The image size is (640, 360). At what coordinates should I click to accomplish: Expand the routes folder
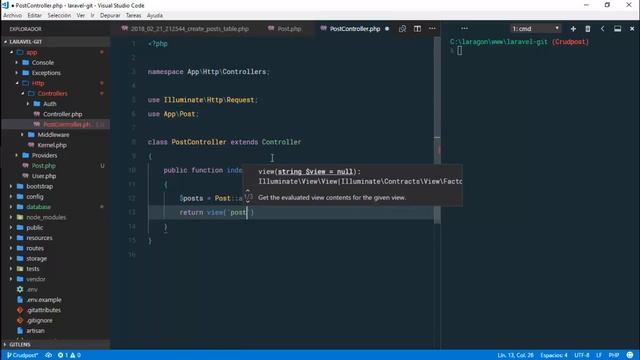coord(35,248)
